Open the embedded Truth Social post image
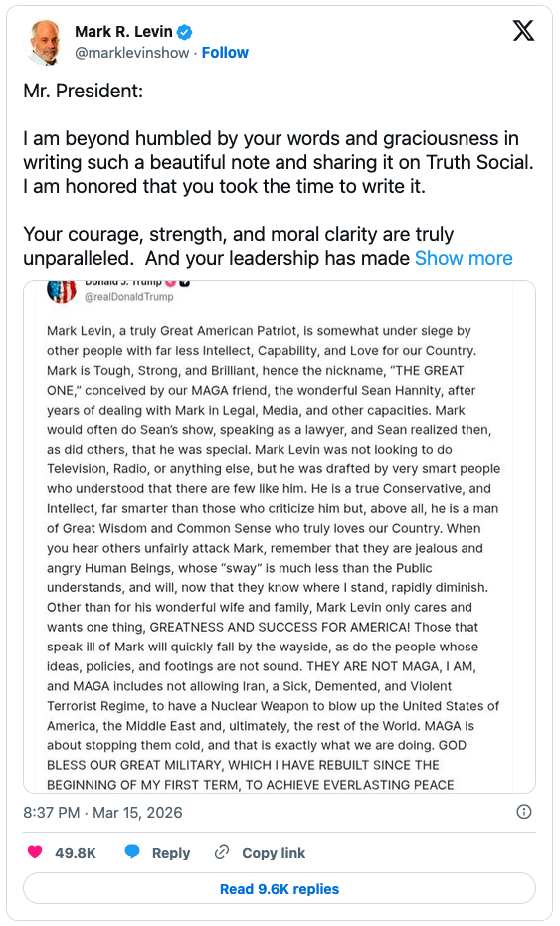 tap(280, 537)
